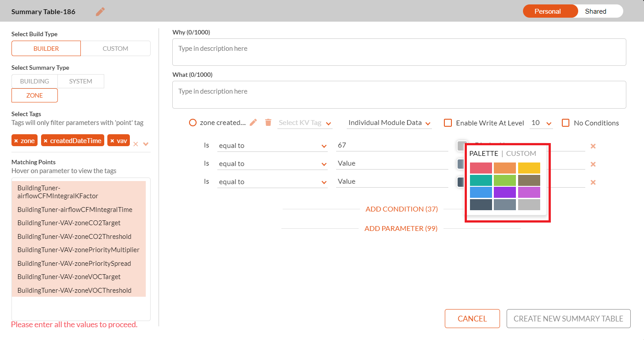644x340 pixels.
Task: Expand the Individual Module Data dropdown
Action: 390,123
